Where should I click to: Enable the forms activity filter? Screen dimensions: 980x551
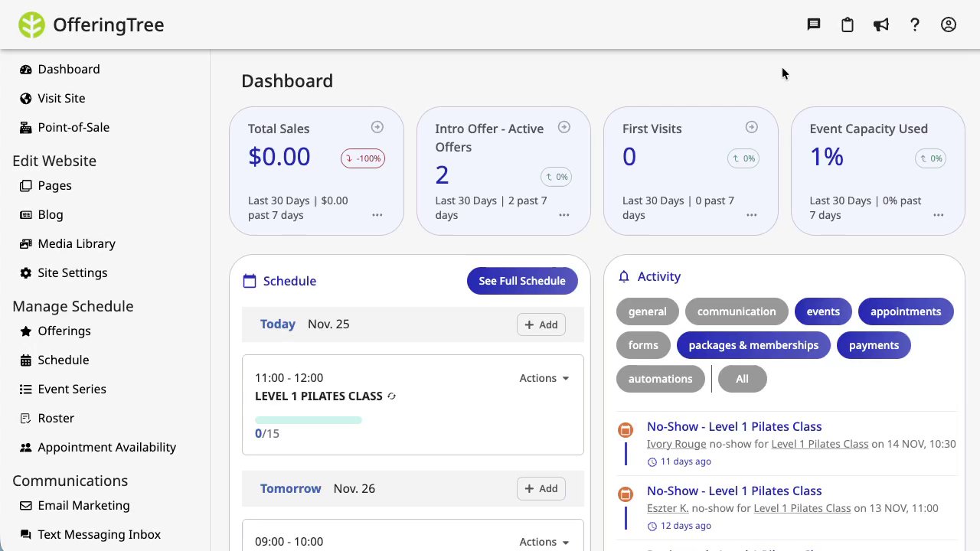(x=643, y=345)
